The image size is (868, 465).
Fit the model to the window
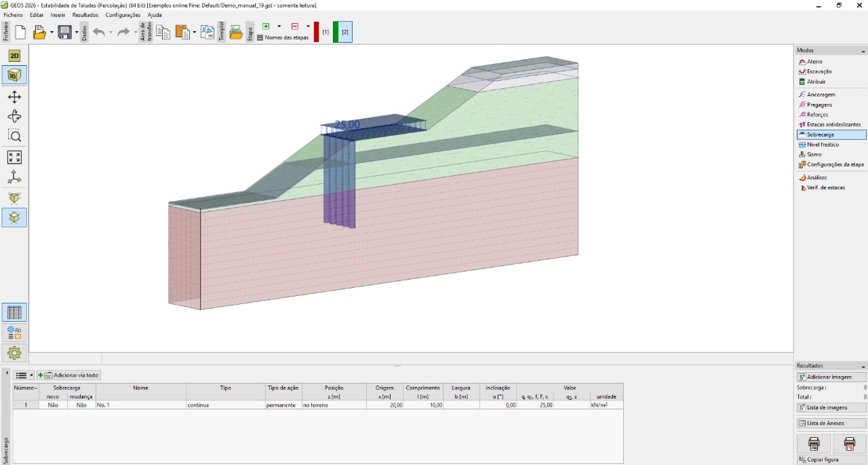click(x=14, y=157)
